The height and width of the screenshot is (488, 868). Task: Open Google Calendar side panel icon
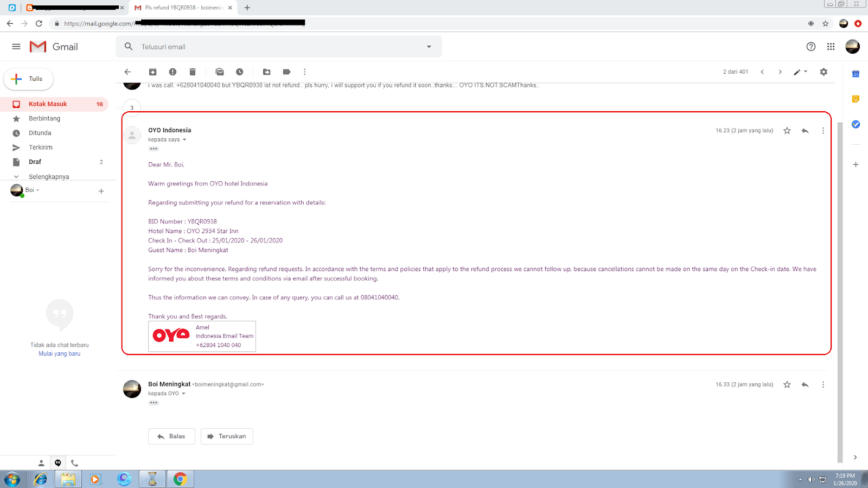[x=856, y=74]
